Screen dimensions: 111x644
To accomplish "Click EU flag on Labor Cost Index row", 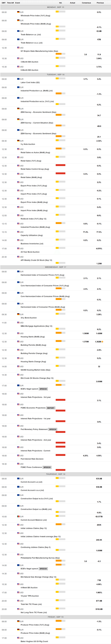I will 18,79.
